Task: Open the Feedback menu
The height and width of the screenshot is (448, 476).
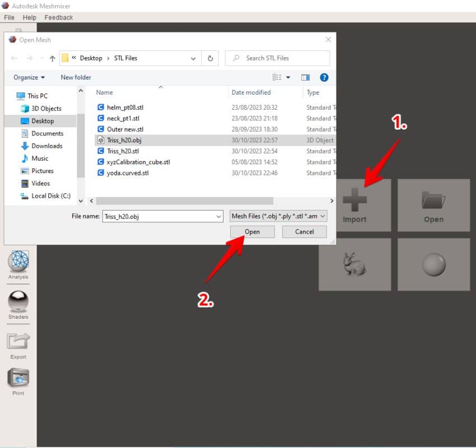Action: [x=58, y=17]
